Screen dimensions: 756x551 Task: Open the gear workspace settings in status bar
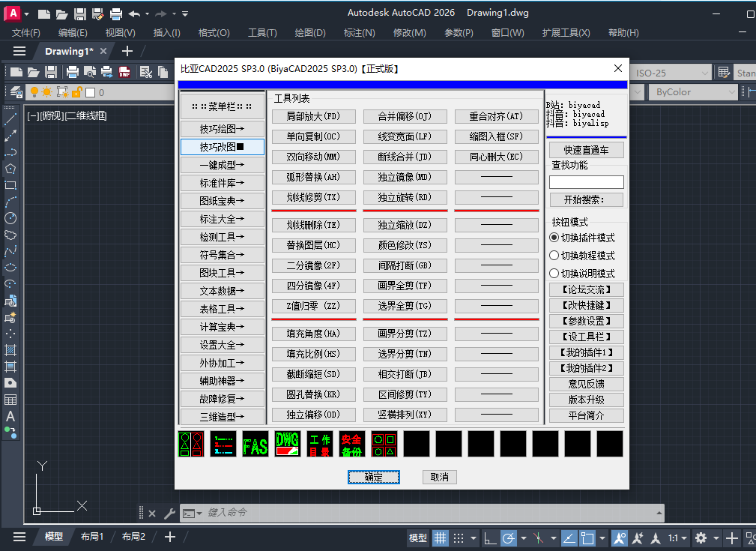pos(701,538)
